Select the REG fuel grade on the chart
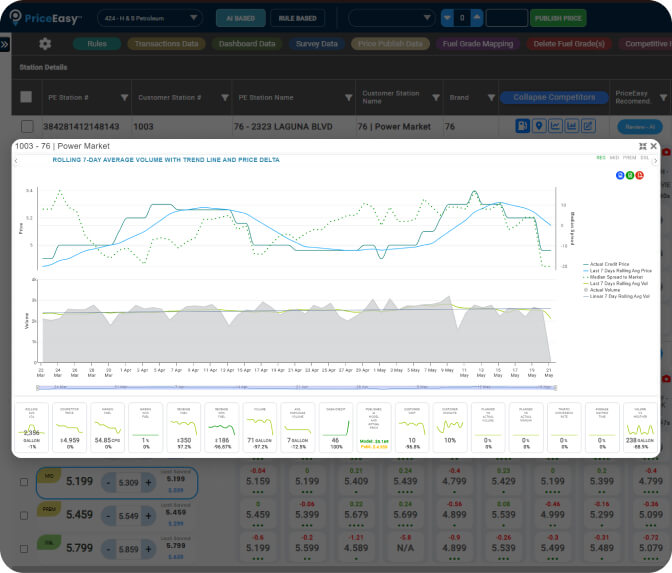The image size is (672, 573). coord(601,158)
